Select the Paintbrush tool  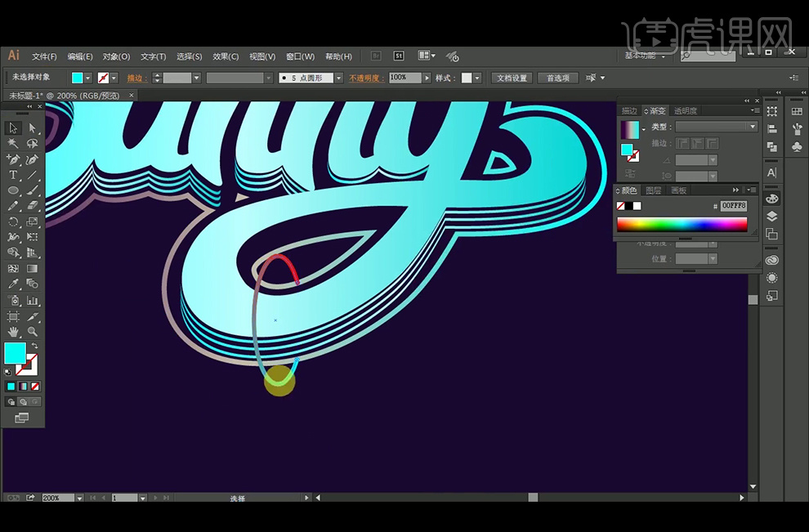(x=32, y=190)
